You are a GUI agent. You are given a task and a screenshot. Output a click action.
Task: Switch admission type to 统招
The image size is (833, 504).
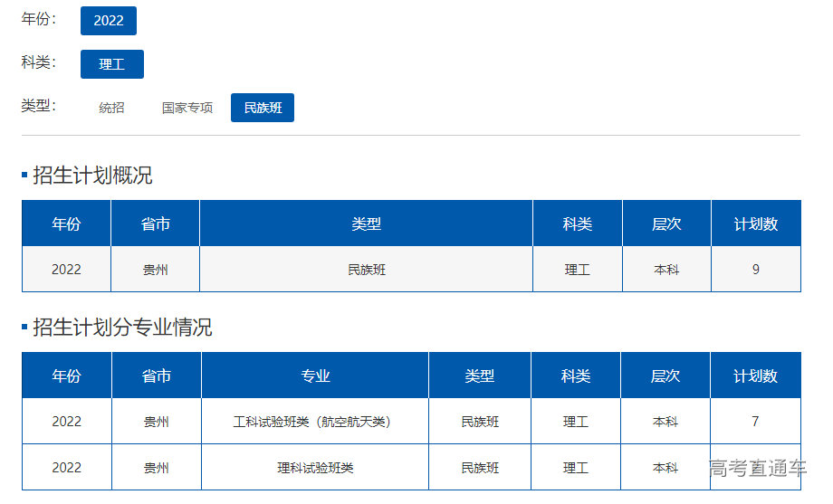point(111,108)
